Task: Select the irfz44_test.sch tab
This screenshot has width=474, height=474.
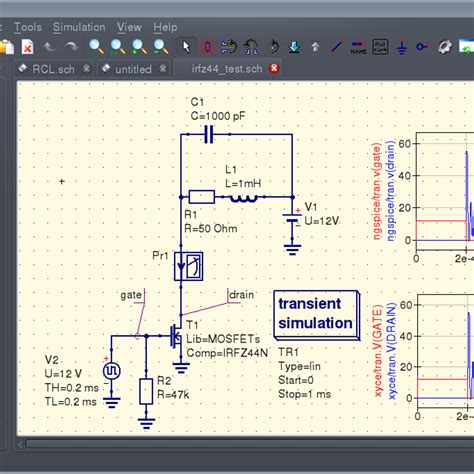Action: (227, 69)
